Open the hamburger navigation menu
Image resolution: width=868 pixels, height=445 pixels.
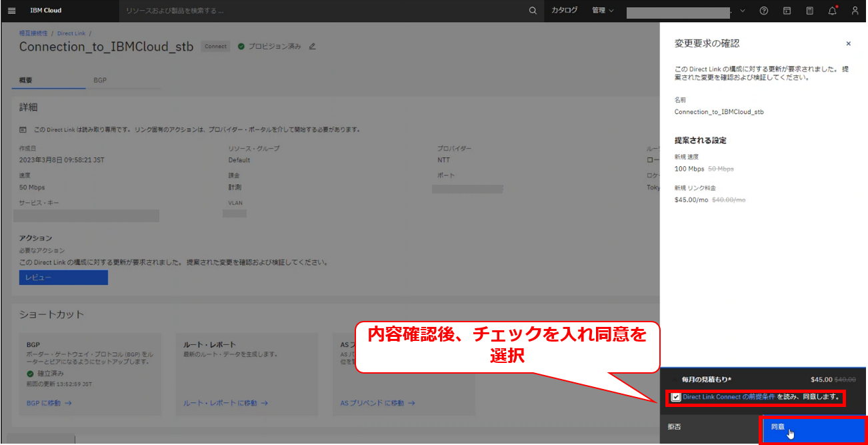pos(11,11)
